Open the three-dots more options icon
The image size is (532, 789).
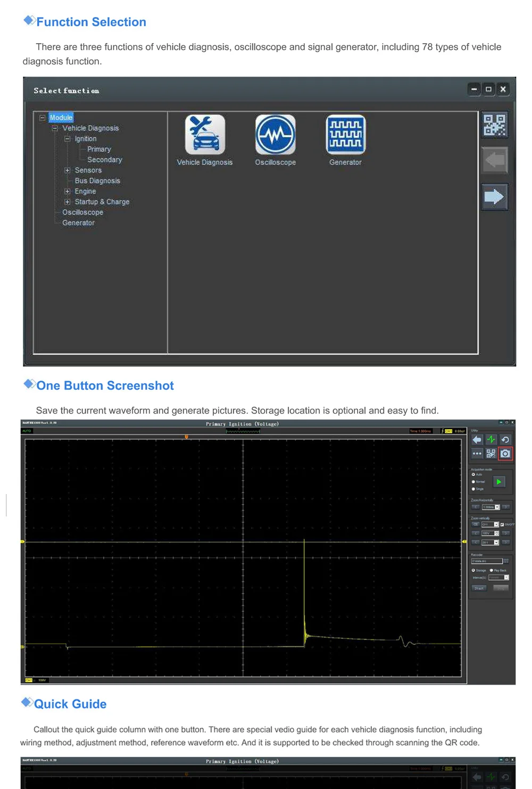(477, 454)
